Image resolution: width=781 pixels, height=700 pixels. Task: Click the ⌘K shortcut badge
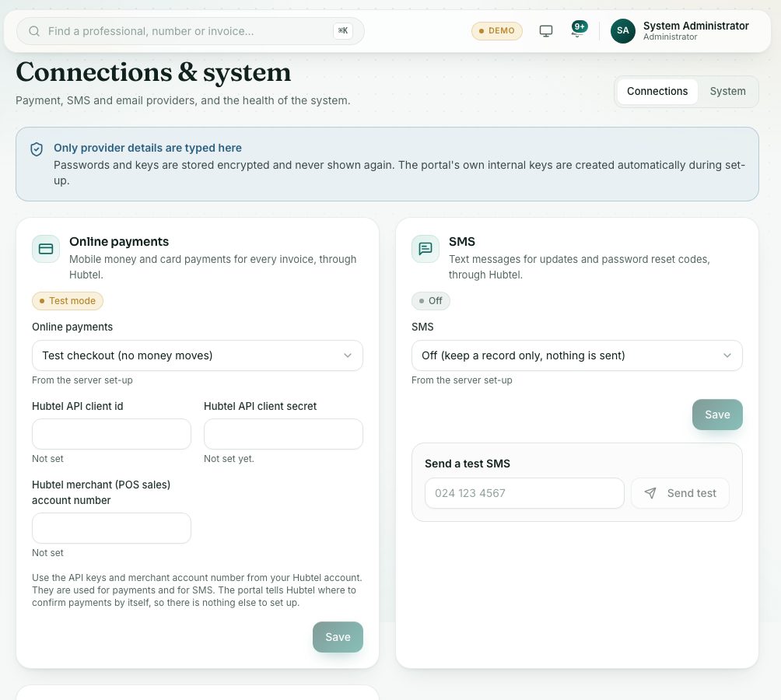click(x=343, y=31)
